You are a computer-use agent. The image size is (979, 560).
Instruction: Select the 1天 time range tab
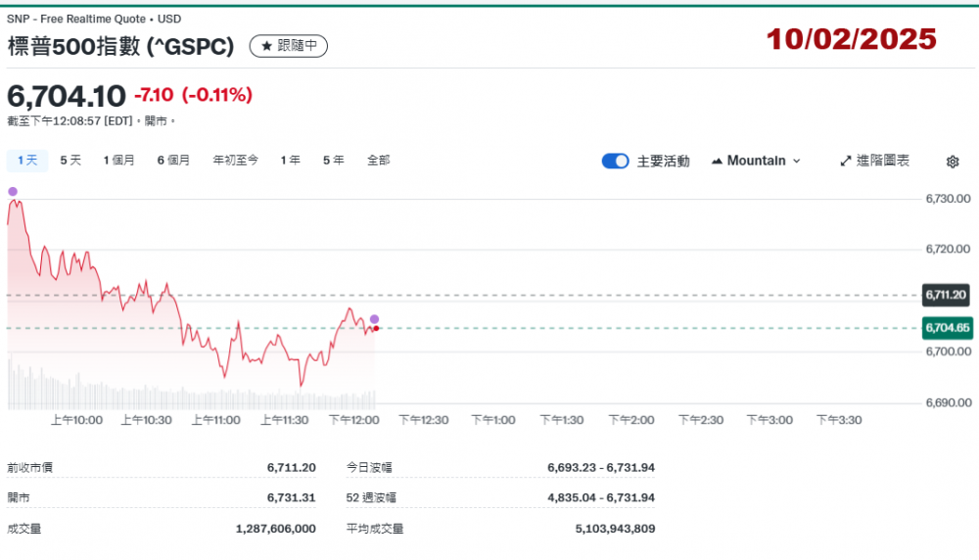coord(25,161)
